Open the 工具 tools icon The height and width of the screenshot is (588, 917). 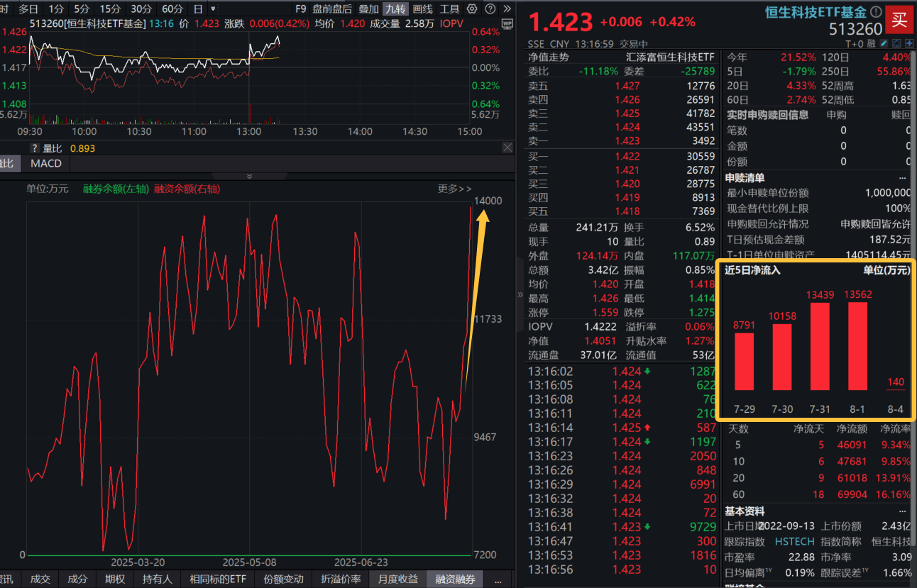451,9
